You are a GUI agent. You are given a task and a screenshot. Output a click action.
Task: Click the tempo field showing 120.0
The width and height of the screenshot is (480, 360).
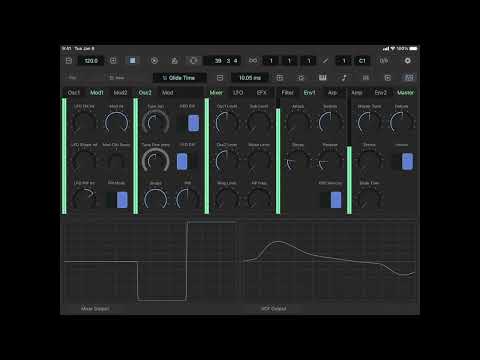click(x=91, y=61)
